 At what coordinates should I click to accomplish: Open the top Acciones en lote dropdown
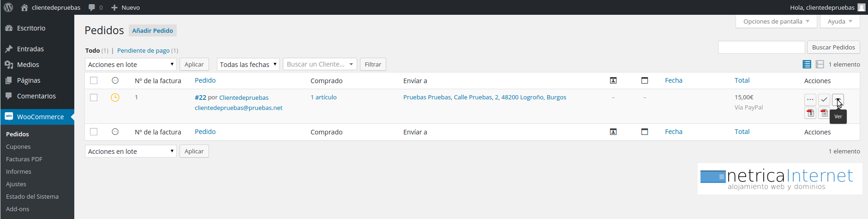point(131,64)
